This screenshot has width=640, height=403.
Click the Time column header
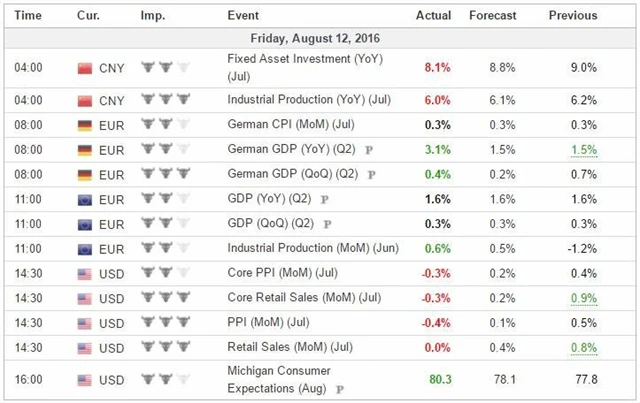(x=28, y=16)
